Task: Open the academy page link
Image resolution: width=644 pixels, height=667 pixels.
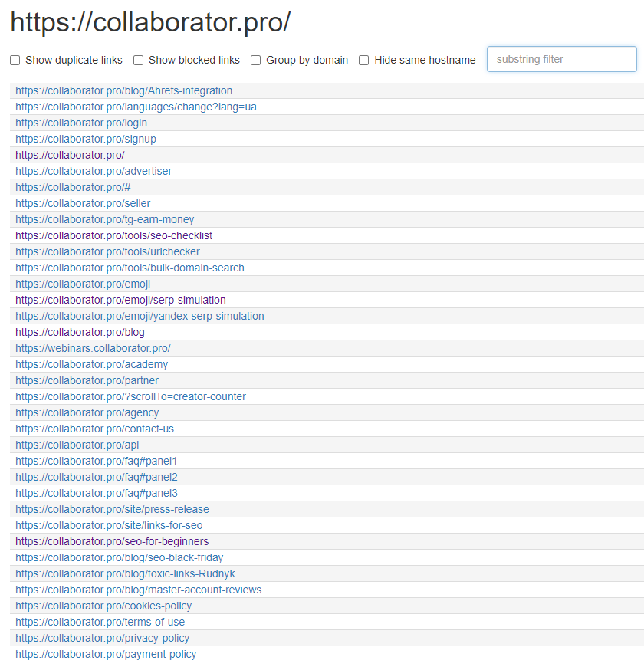Action: 91,364
